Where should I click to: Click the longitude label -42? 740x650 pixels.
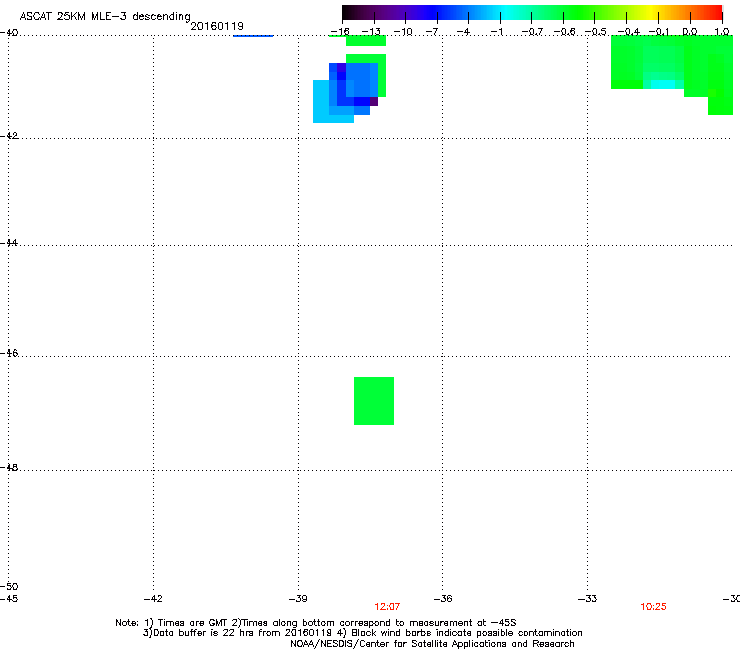point(153,599)
